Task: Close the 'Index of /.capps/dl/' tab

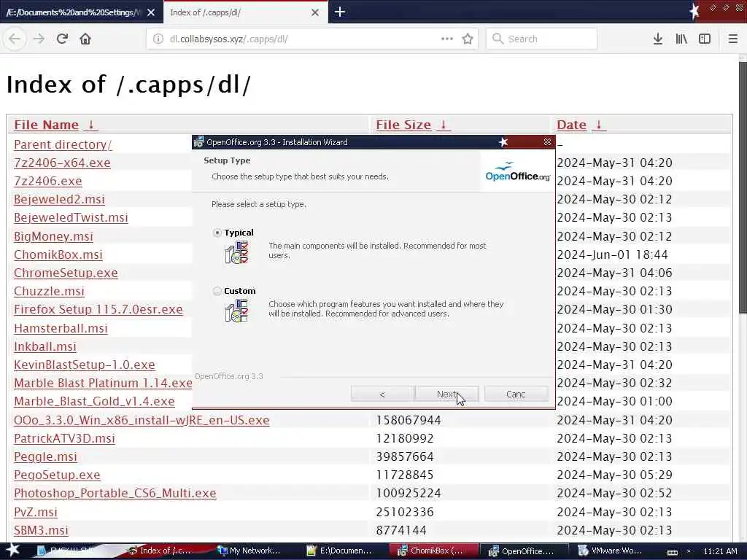Action: 315,12
